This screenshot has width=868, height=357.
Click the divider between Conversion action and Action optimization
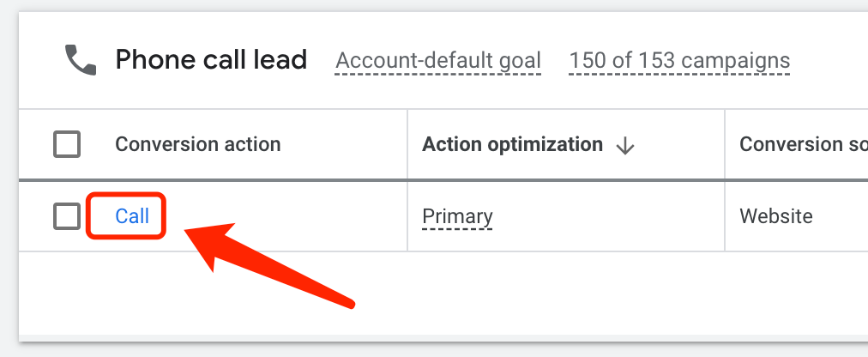click(407, 144)
